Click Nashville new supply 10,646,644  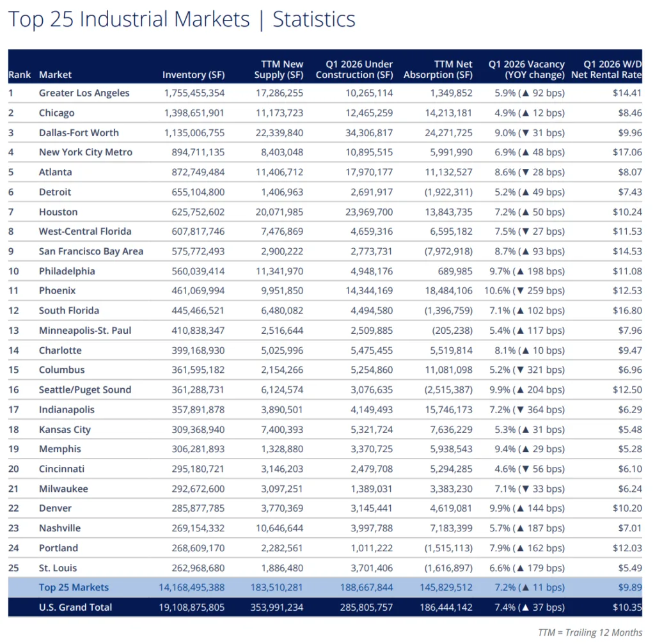pos(280,528)
